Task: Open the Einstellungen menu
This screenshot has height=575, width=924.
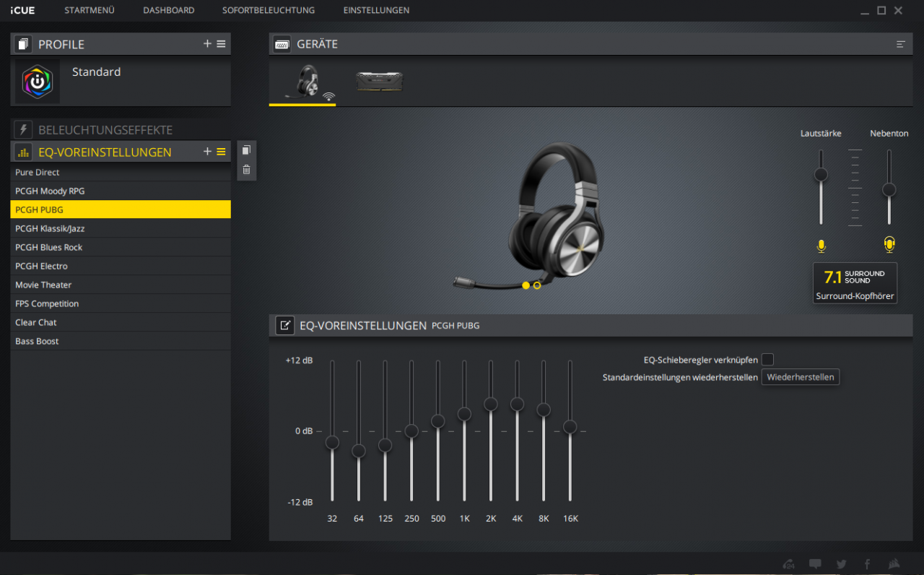Action: [376, 10]
